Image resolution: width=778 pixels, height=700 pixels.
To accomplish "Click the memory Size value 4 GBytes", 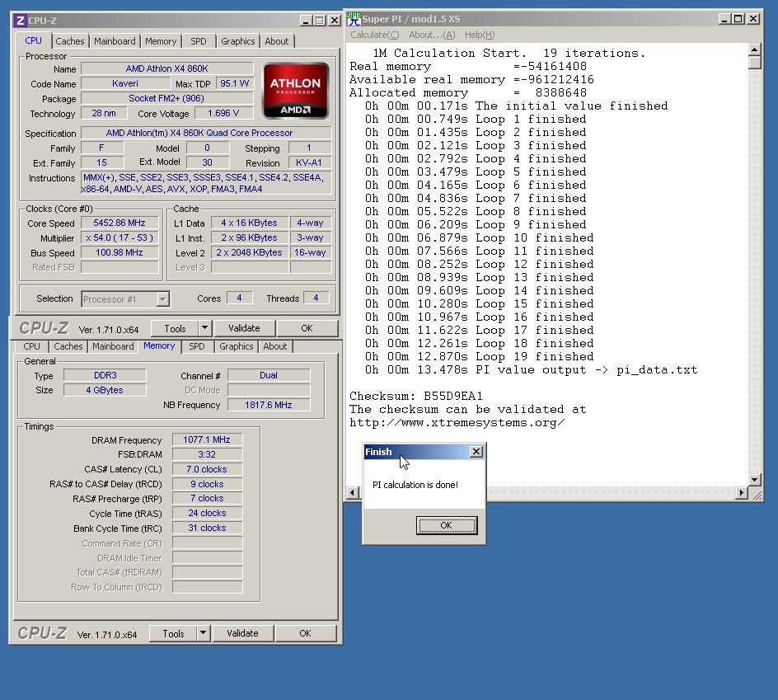I will point(105,390).
